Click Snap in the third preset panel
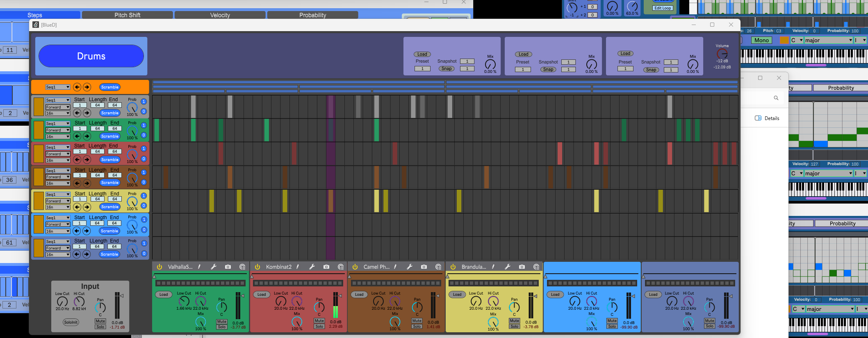This screenshot has width=868, height=338. (x=651, y=70)
